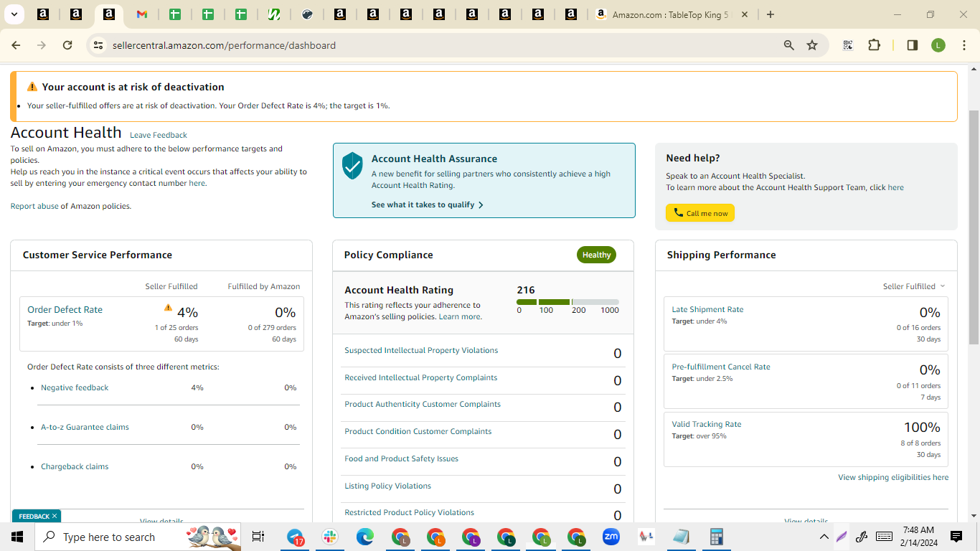
Task: Open Food and Product Safety Issues
Action: point(401,458)
